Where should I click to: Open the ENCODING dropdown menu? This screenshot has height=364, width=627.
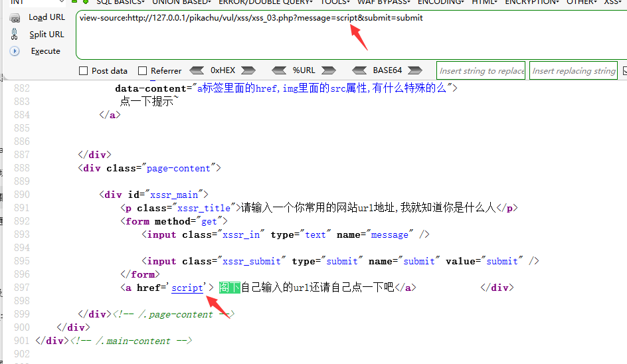pyautogui.click(x=440, y=2)
